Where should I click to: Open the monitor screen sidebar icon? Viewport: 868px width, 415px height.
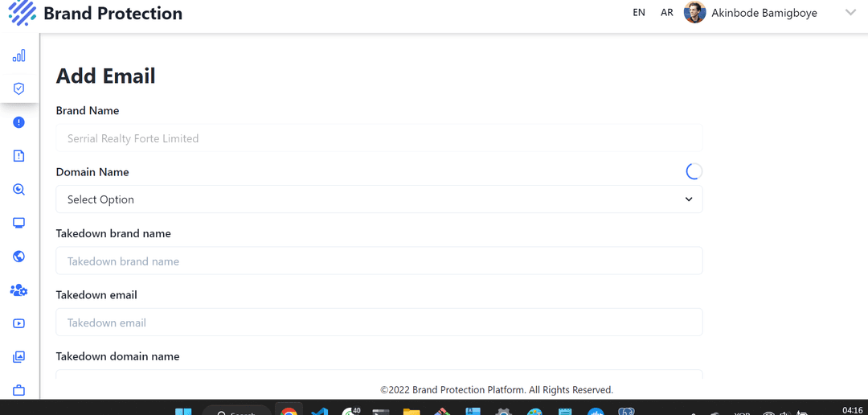(x=18, y=223)
